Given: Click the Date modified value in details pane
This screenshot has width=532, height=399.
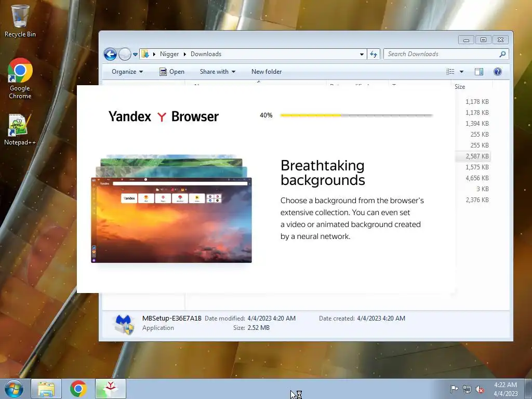Looking at the screenshot, I should coord(271,318).
